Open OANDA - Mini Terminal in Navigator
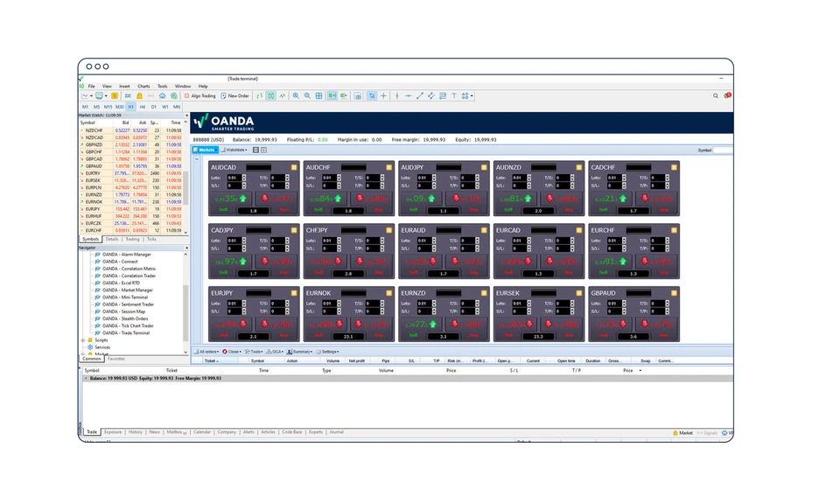The image size is (819, 504). [124, 297]
